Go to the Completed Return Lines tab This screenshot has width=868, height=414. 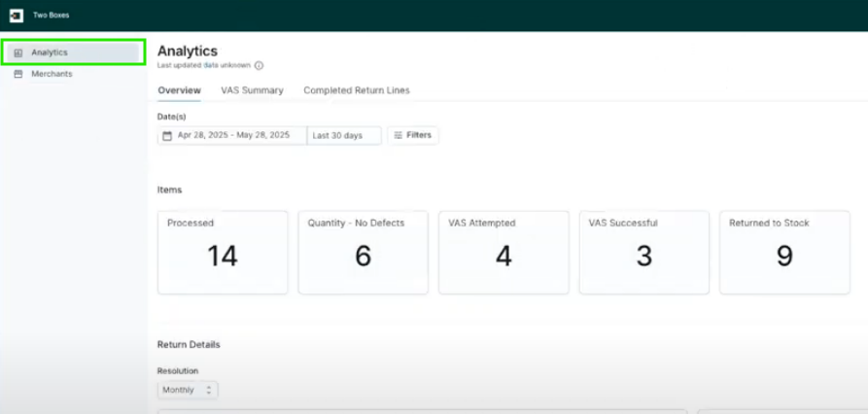tap(356, 90)
